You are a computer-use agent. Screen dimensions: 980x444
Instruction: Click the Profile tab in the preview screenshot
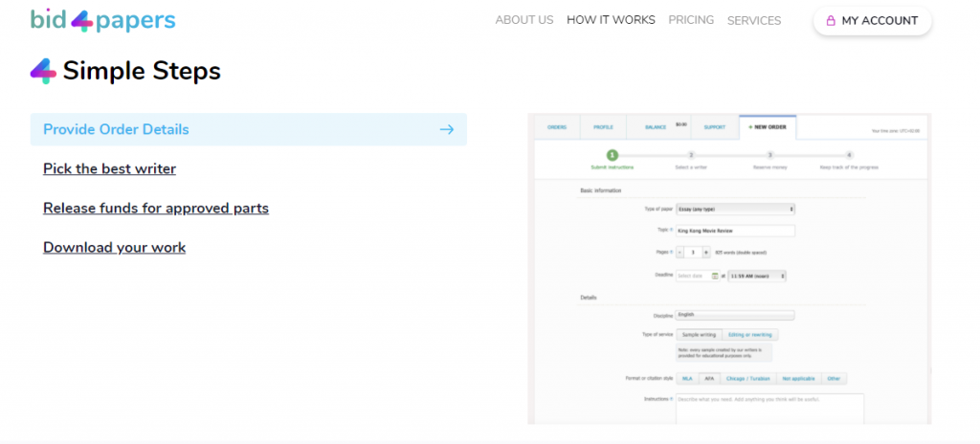pyautogui.click(x=603, y=127)
